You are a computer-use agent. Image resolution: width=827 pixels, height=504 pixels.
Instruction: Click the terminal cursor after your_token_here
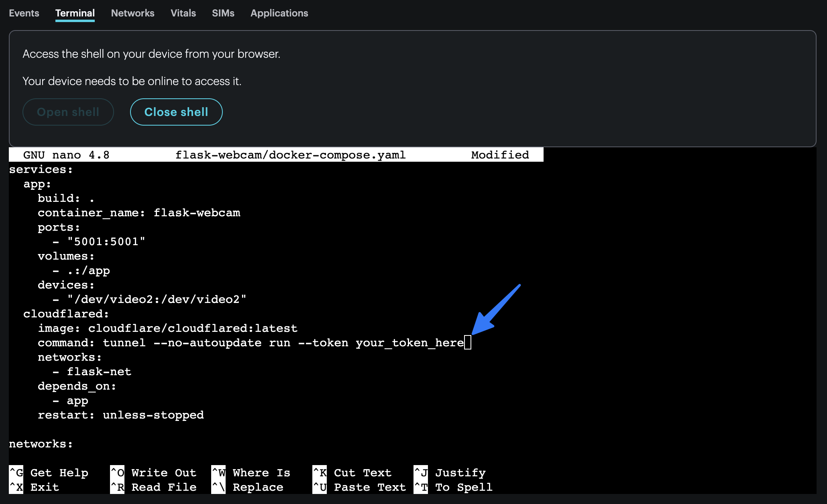pos(468,343)
